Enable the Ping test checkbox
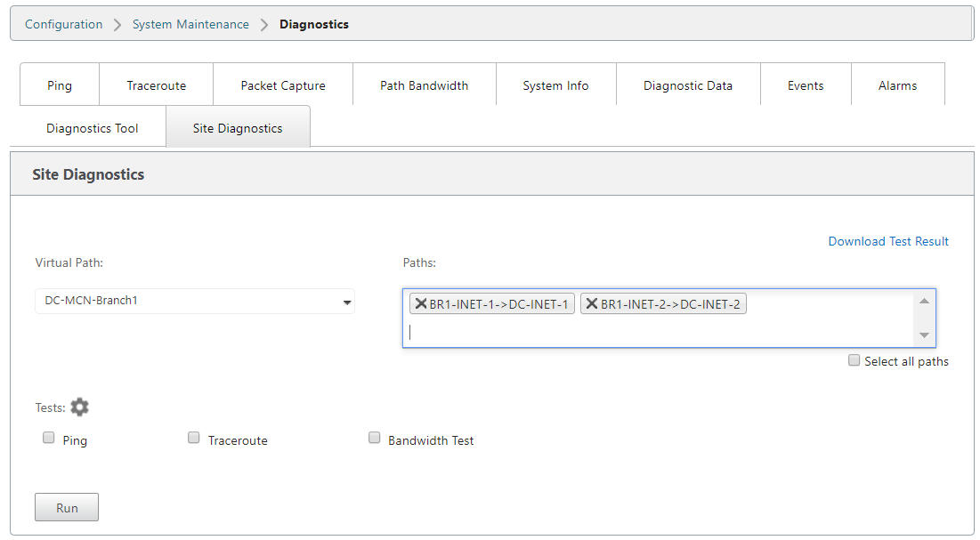This screenshot has width=980, height=540. [x=49, y=438]
